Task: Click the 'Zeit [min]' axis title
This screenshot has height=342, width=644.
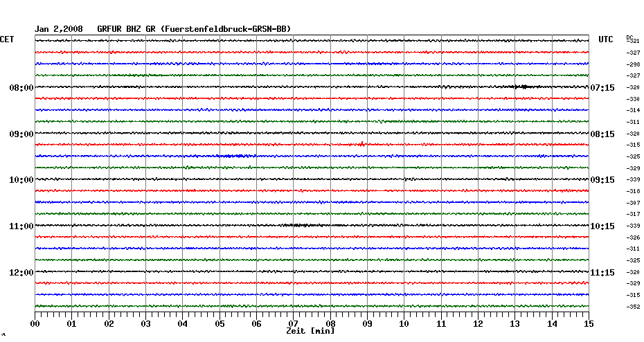Action: click(x=310, y=331)
